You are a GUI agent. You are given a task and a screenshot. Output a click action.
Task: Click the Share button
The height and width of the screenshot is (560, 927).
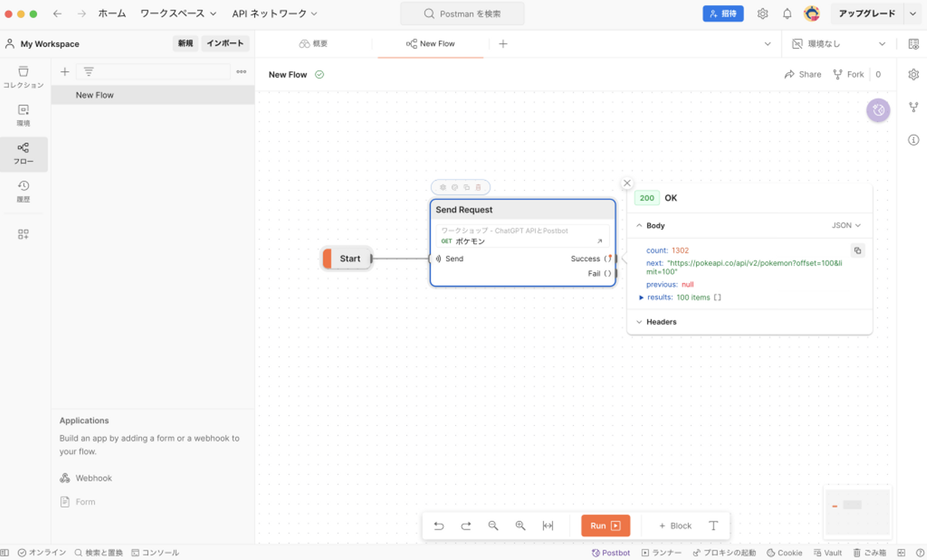[803, 75]
